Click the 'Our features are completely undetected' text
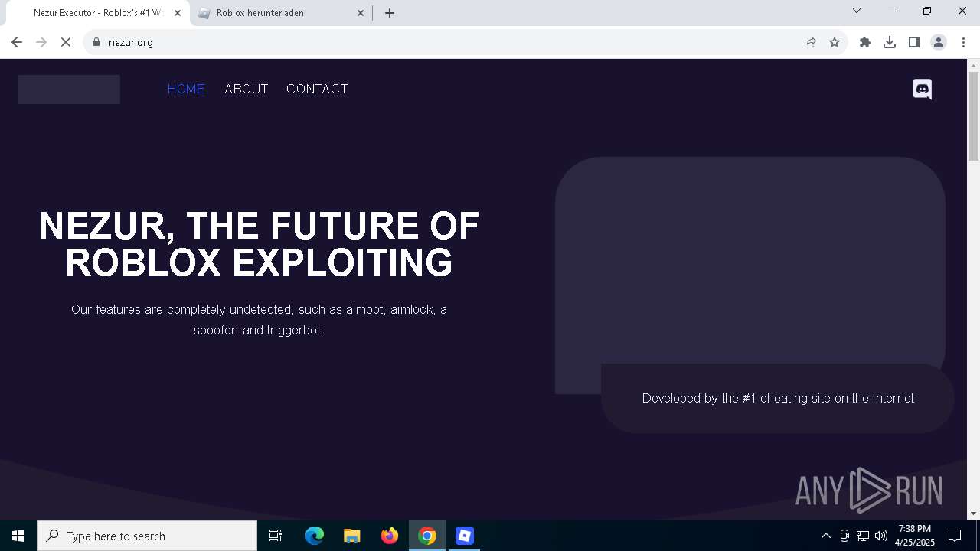980x551 pixels. point(259,320)
